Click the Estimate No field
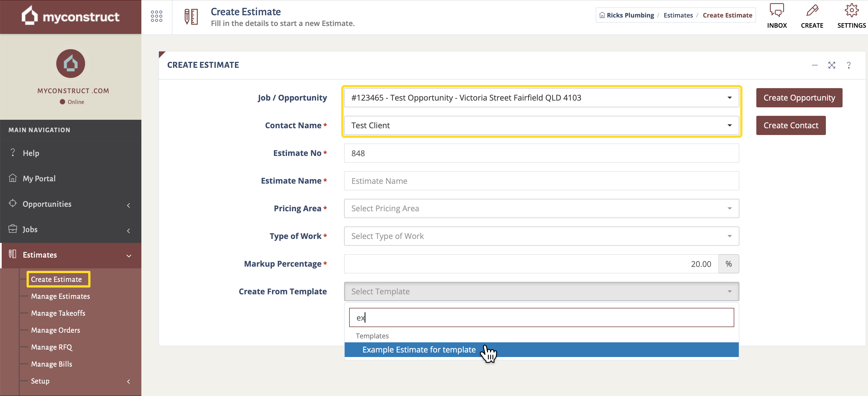868x396 pixels. click(x=541, y=153)
